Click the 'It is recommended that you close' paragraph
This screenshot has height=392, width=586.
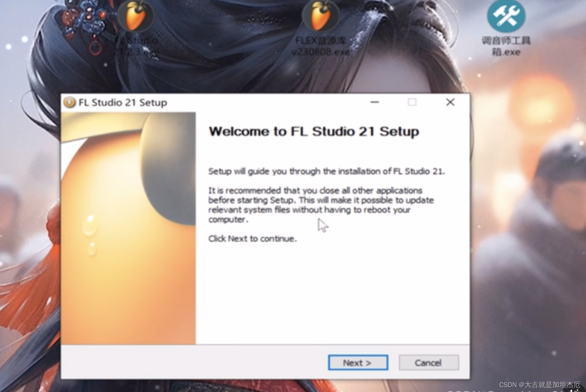coord(321,205)
